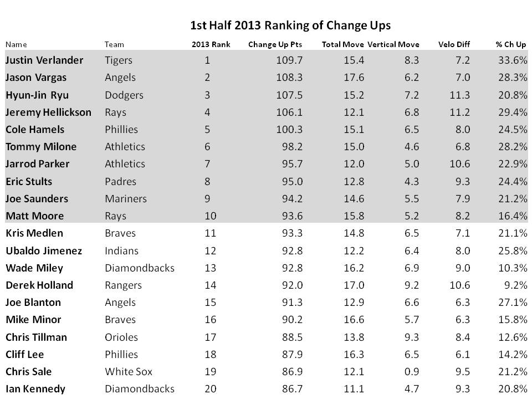The image size is (532, 399).
Task: Select the % Ch Up column header
Action: (510, 44)
